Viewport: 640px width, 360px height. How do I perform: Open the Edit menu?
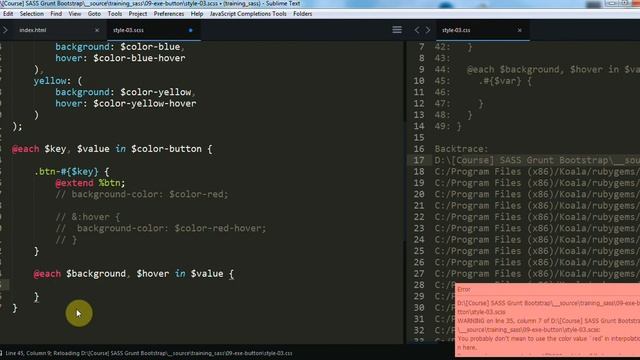(x=8, y=14)
